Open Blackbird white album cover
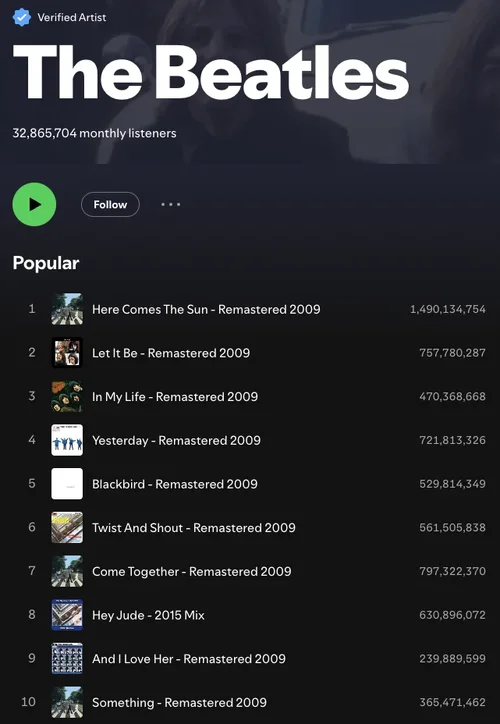The image size is (500, 724). click(67, 484)
